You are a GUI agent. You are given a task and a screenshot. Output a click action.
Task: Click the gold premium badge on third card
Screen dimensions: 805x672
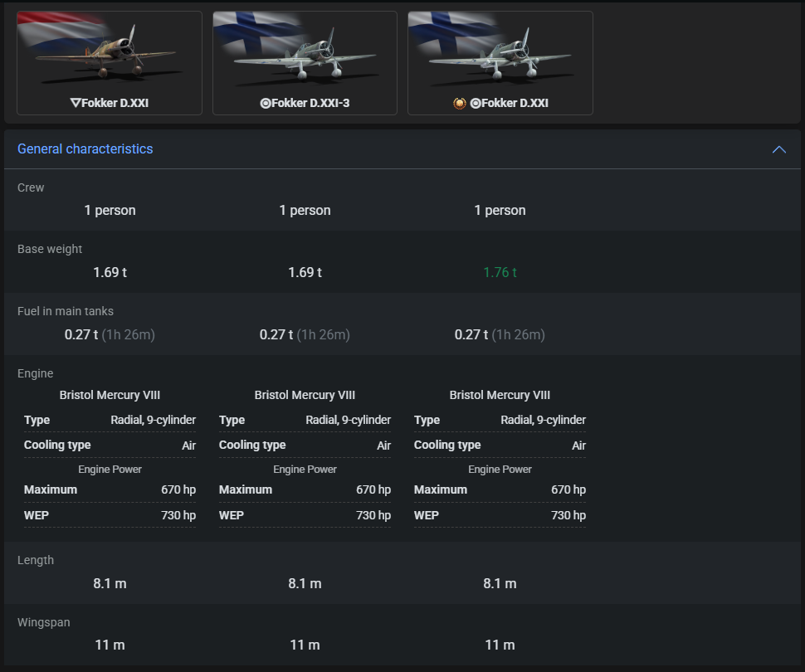(x=459, y=104)
